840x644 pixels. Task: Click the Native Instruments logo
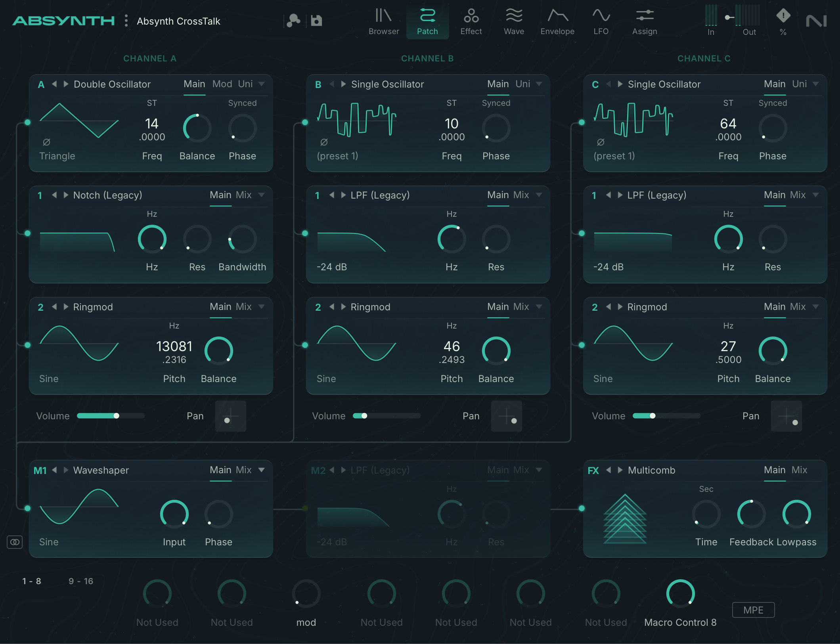click(x=816, y=21)
